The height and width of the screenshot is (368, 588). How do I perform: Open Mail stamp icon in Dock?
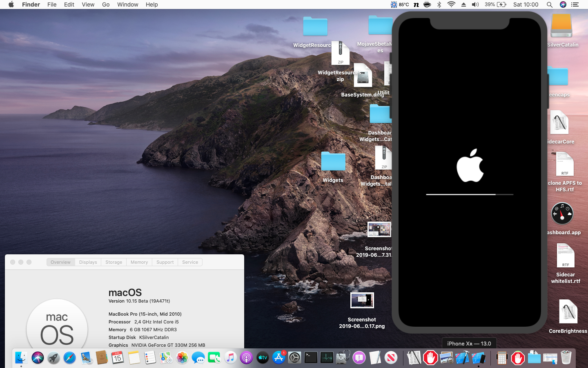(86, 358)
